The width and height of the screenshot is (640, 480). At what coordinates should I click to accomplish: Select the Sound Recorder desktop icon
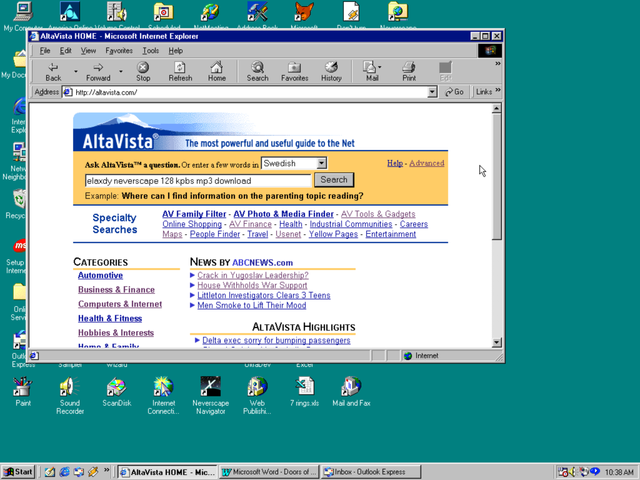[70, 395]
